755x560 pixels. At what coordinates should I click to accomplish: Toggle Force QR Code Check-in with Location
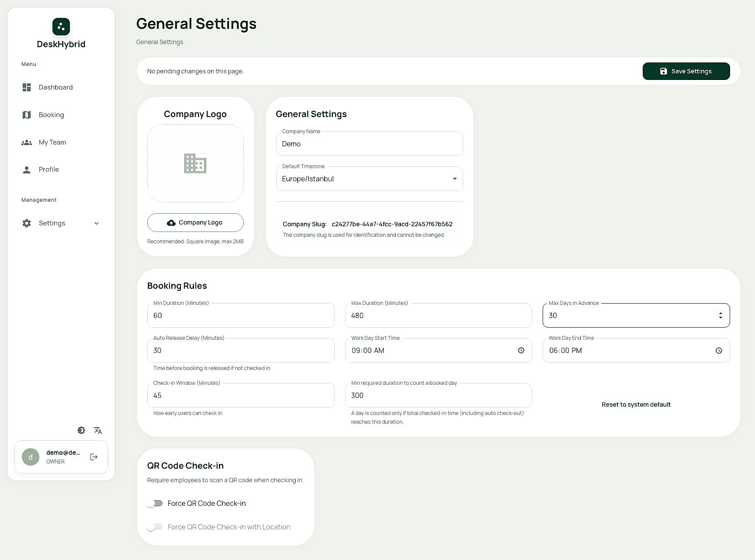click(155, 527)
